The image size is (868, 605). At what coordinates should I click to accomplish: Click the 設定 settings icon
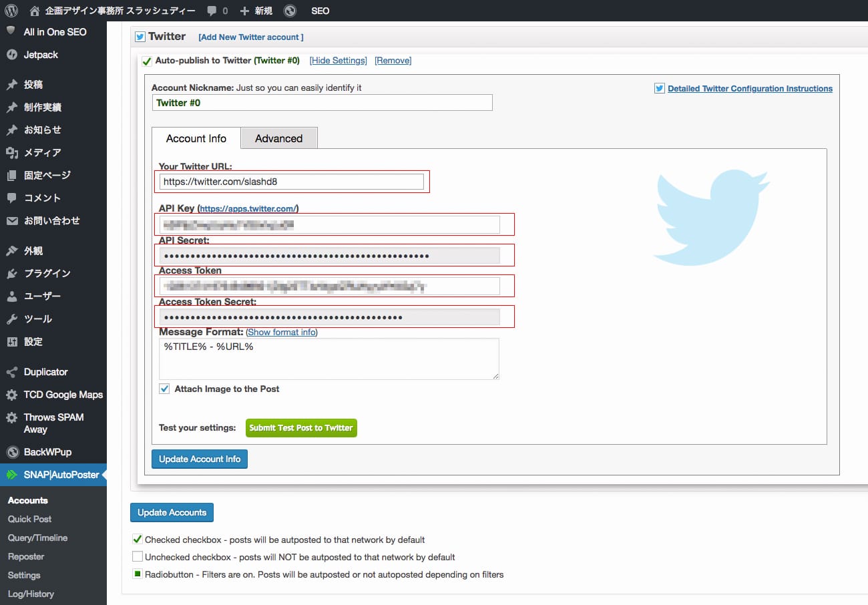11,342
